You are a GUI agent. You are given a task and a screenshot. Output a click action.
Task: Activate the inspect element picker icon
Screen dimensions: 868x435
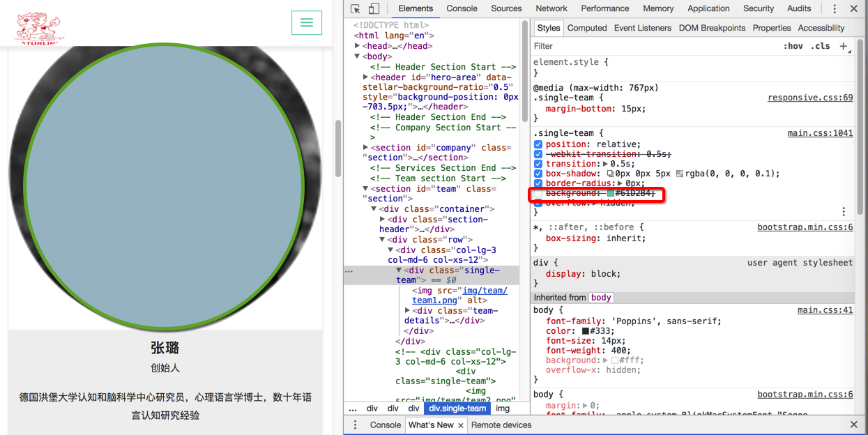pyautogui.click(x=356, y=8)
